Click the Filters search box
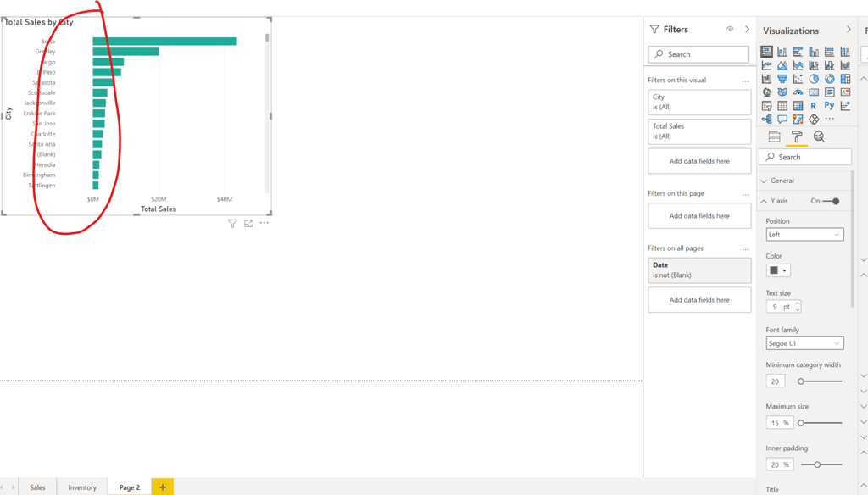This screenshot has width=868, height=495. (698, 54)
